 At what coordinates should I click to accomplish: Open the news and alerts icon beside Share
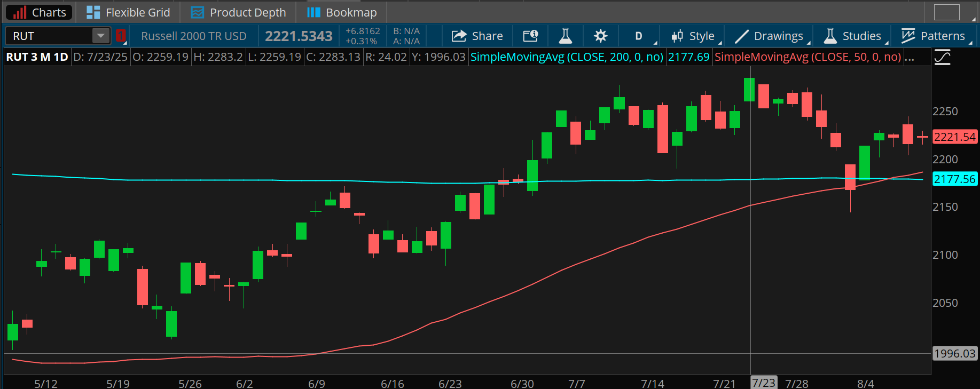click(530, 36)
